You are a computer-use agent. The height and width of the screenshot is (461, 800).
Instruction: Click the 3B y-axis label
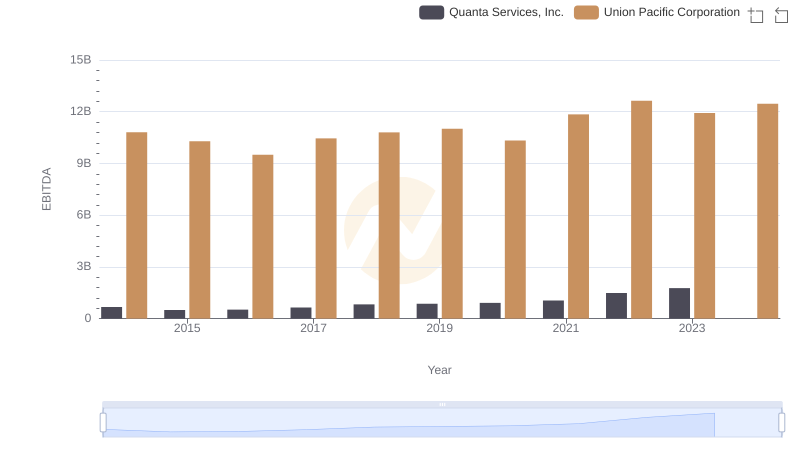(84, 267)
